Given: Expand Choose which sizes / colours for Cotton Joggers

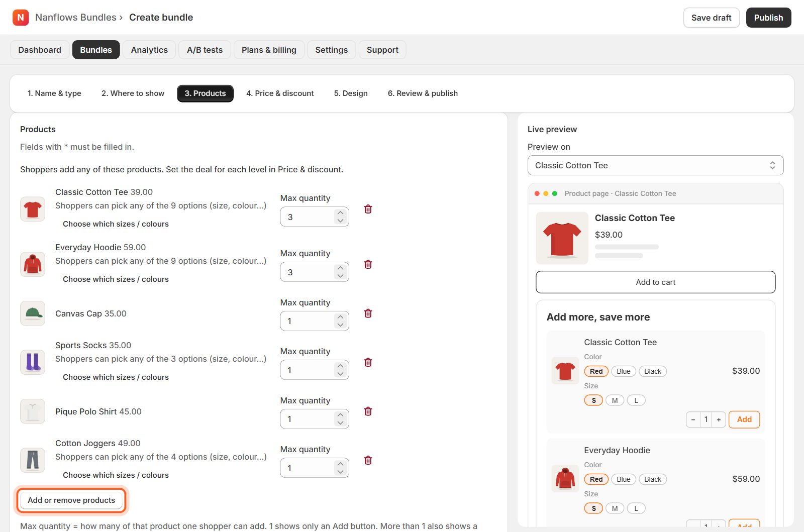Looking at the screenshot, I should 116,475.
